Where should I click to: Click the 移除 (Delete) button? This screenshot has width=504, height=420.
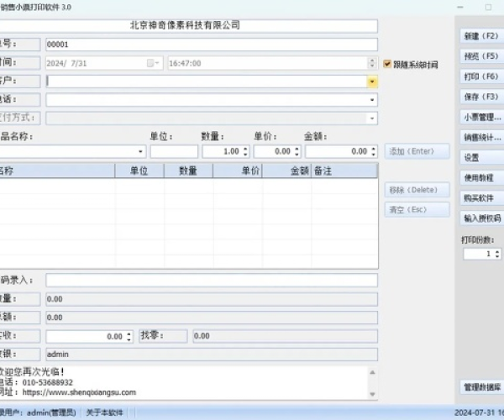pos(417,190)
